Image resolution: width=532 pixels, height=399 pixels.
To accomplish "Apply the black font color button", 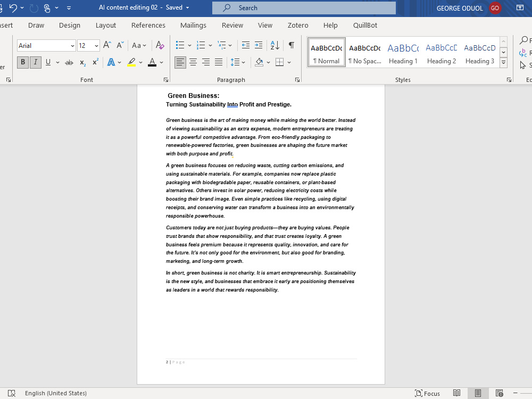I will 152,62.
